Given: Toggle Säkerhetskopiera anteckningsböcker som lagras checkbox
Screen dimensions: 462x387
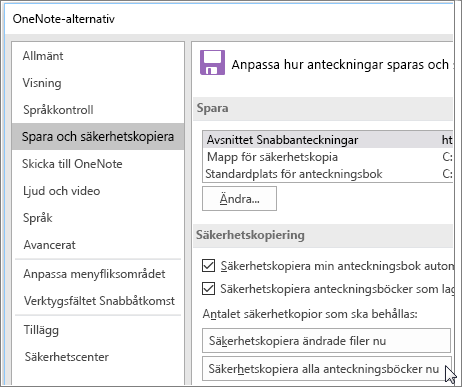Looking at the screenshot, I should pyautogui.click(x=208, y=289).
